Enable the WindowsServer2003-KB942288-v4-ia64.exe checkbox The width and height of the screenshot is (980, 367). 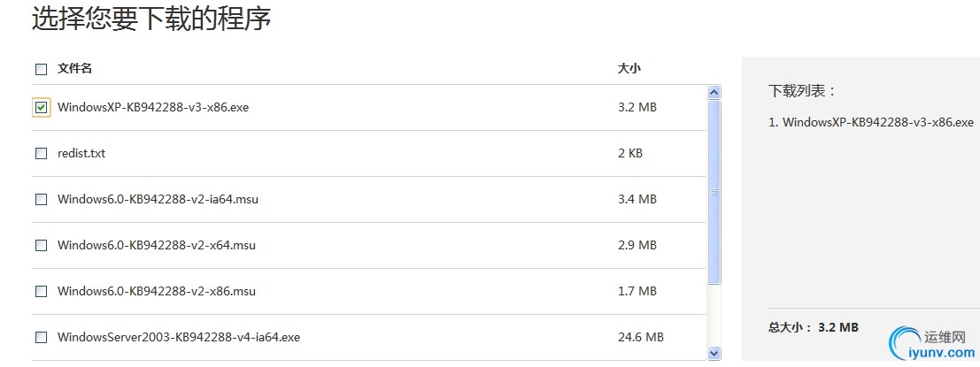point(41,337)
